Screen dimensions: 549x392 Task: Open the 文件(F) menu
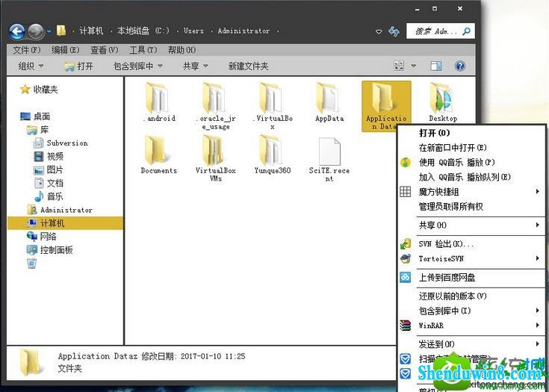[x=27, y=50]
